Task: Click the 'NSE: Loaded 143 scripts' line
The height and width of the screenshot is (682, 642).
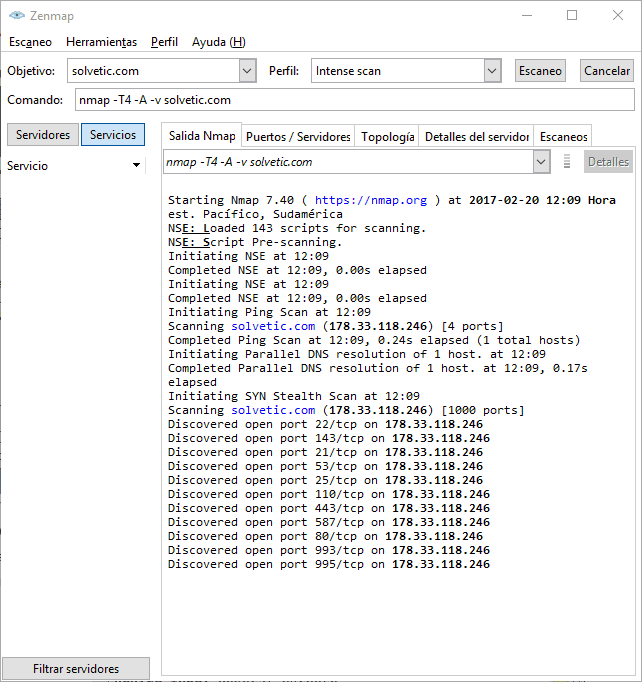Action: point(297,228)
